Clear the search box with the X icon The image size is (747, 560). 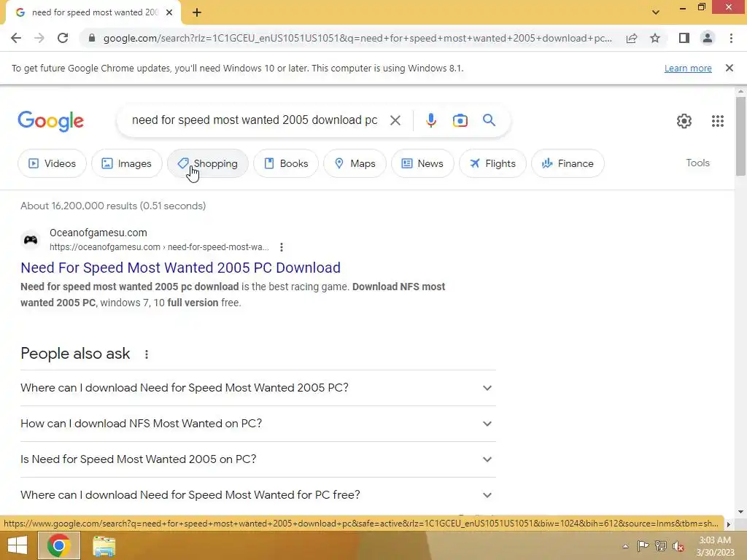click(x=395, y=120)
